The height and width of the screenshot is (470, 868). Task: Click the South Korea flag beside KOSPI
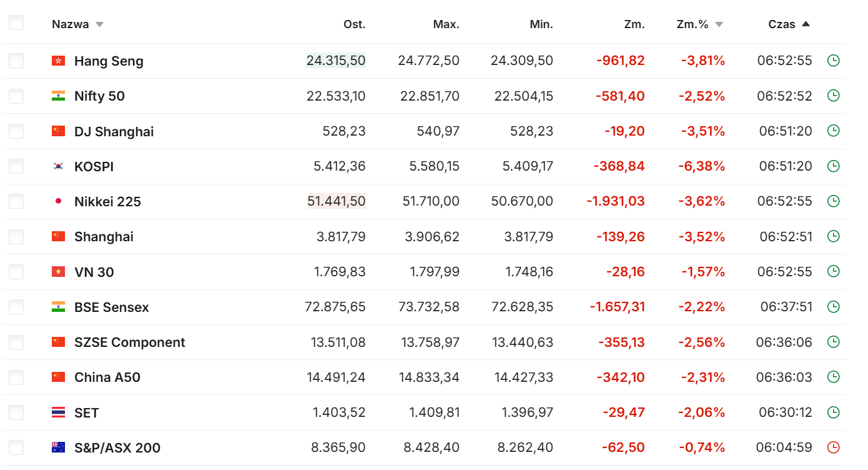point(58,166)
